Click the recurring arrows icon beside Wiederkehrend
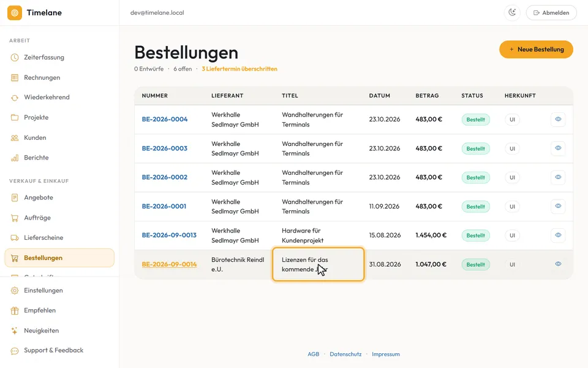Viewport: 588px width, 368px height. coord(15,98)
